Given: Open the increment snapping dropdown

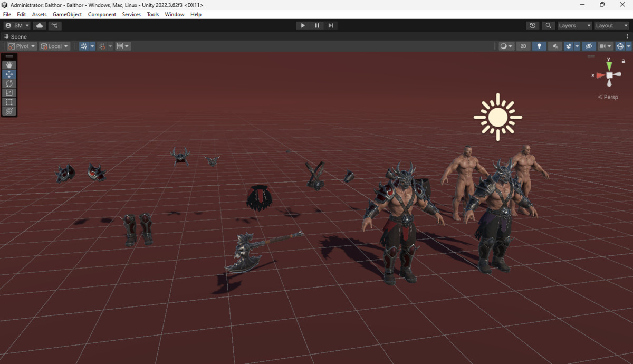Looking at the screenshot, I should [x=123, y=46].
